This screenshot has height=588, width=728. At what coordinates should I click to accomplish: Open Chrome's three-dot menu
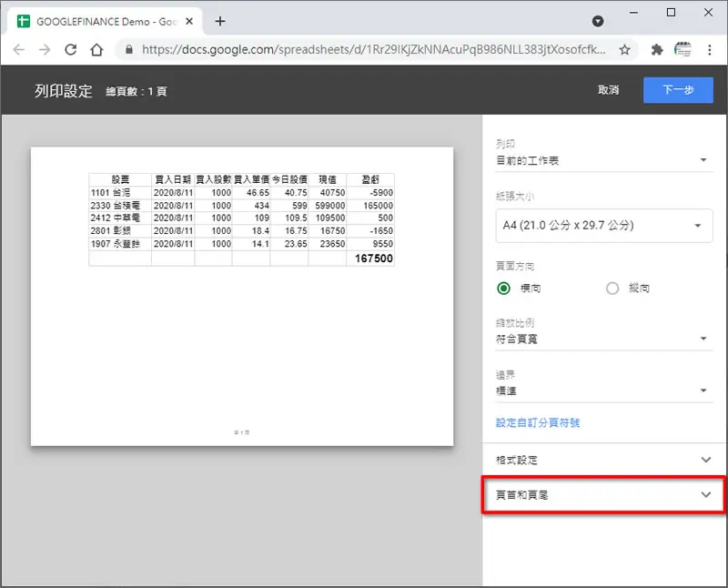point(709,50)
